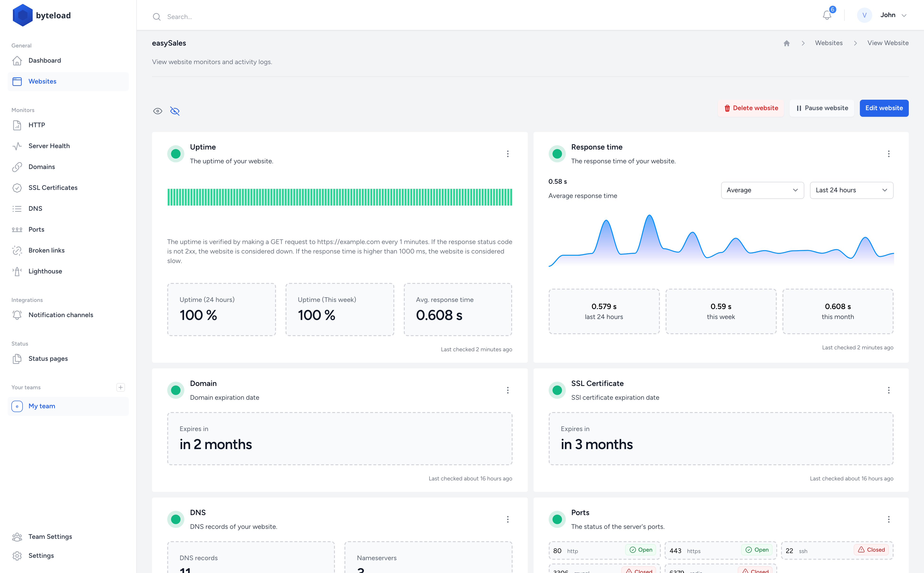This screenshot has height=573, width=924.
Task: Click port 443 https Open badge
Action: (x=757, y=550)
